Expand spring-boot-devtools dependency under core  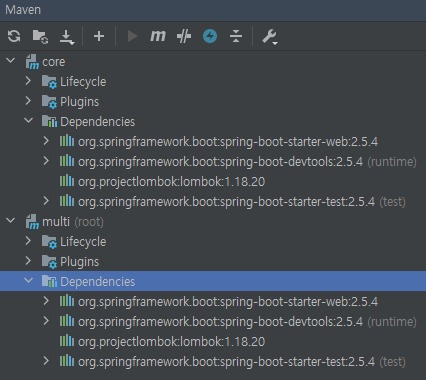point(46,161)
